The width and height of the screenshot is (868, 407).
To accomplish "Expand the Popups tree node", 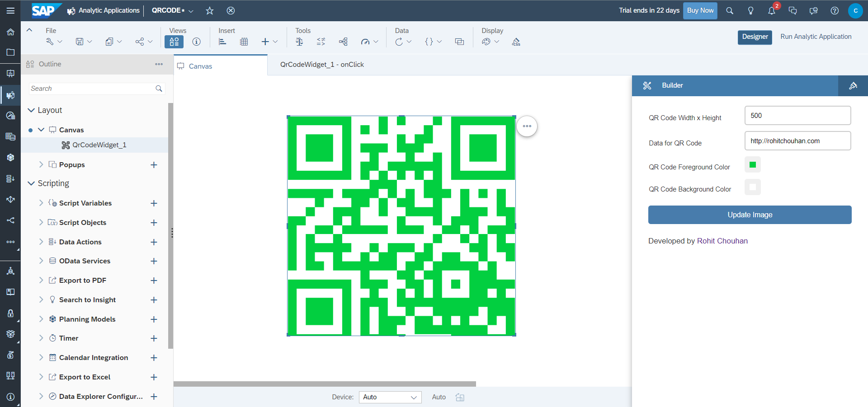I will click(41, 164).
